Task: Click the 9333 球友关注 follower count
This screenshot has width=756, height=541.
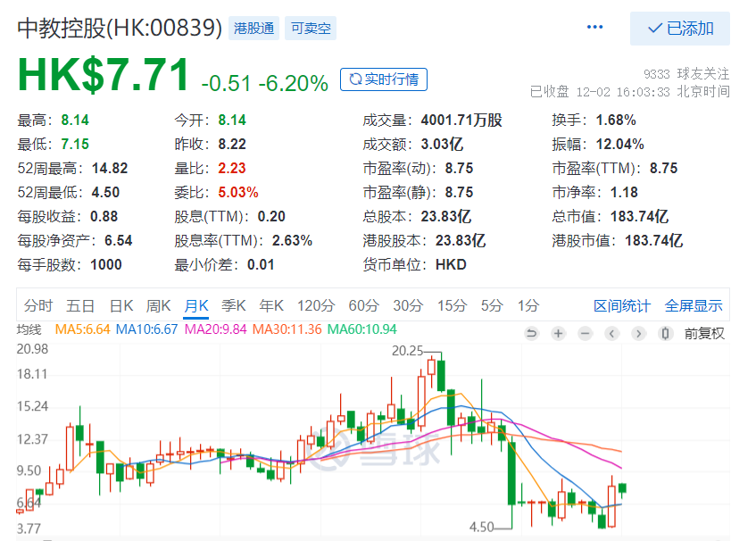Action: tap(686, 74)
